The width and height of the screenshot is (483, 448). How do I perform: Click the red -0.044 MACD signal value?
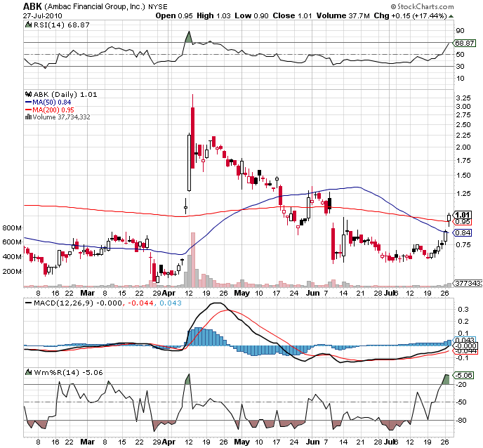(x=140, y=303)
